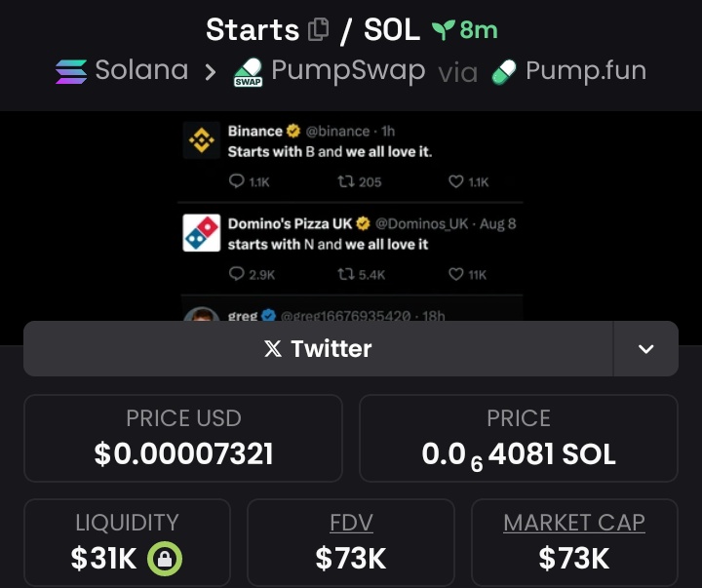Click the green sprout pair-age icon
The height and width of the screenshot is (588, 702).
pos(444,29)
